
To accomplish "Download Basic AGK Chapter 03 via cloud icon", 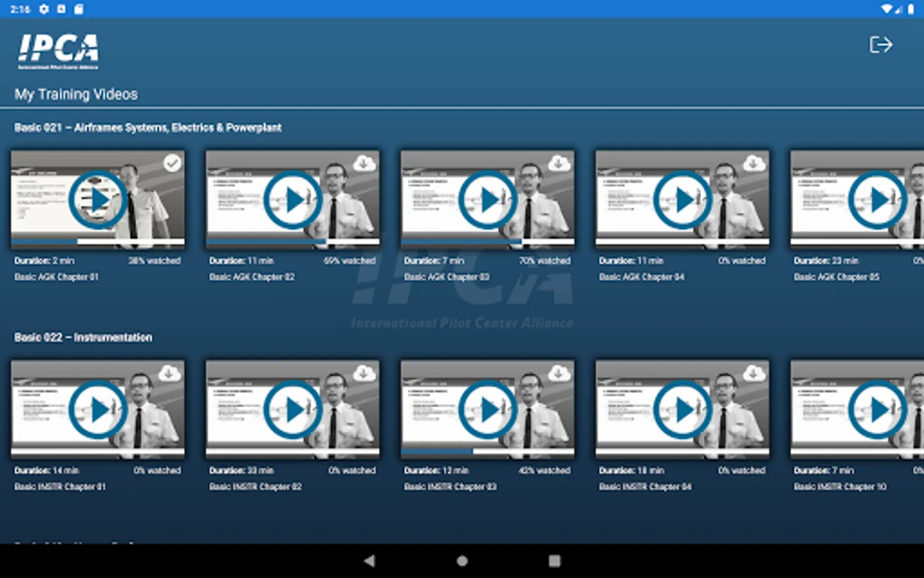I will point(559,163).
